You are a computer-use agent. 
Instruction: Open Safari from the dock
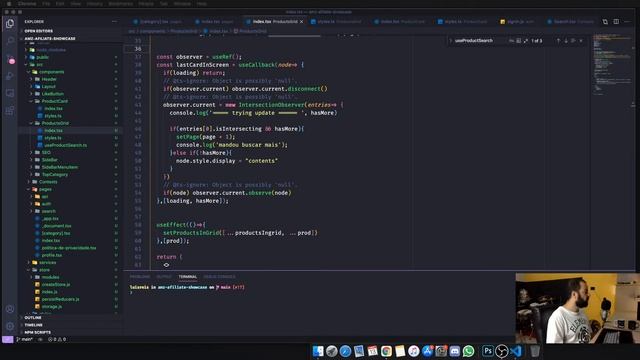pos(345,351)
